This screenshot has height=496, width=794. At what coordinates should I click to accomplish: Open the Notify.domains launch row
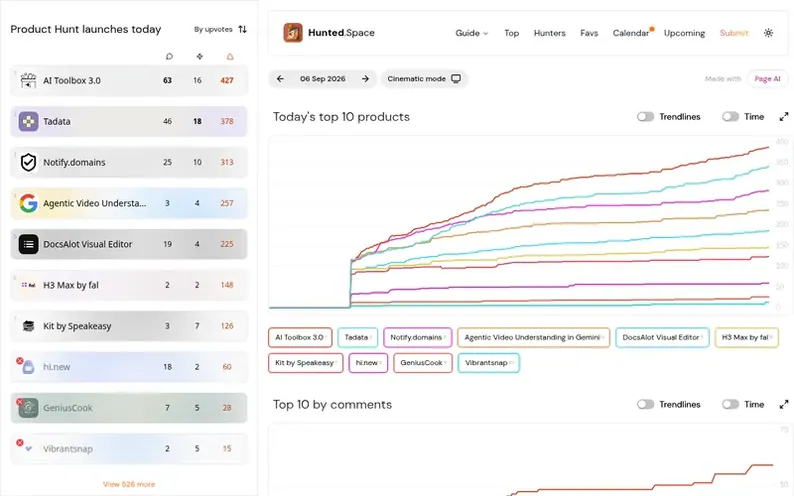click(x=129, y=162)
